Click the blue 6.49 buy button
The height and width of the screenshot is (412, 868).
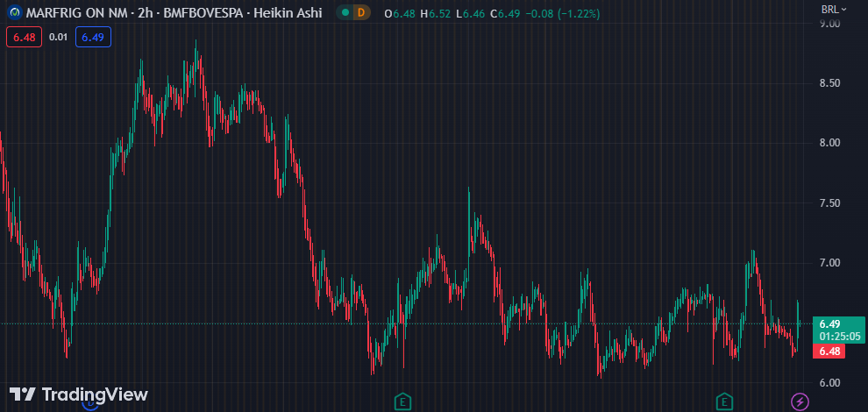pos(93,37)
